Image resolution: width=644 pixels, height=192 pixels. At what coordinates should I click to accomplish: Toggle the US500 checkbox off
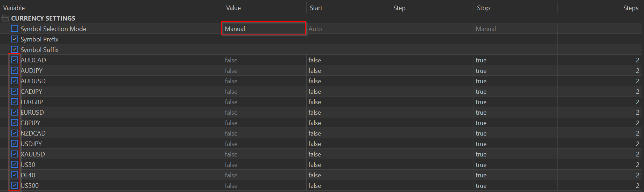pos(14,185)
